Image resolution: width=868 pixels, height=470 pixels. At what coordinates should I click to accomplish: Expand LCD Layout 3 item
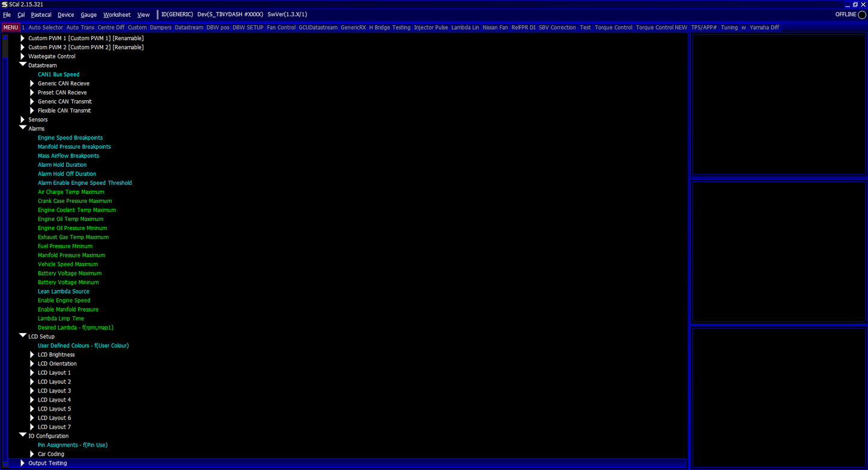[32, 391]
